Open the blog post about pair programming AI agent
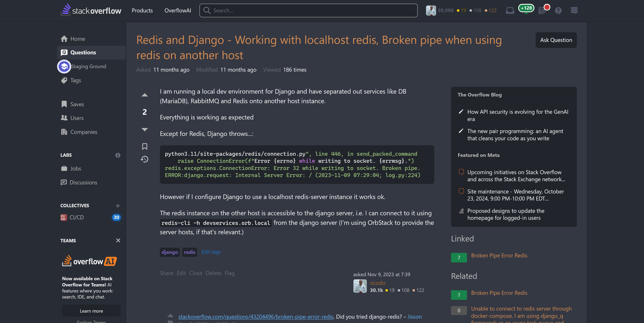644x323 pixels. coord(515,135)
